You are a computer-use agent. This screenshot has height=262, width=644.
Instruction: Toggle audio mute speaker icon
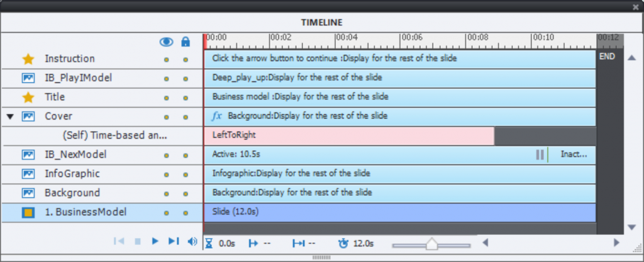pos(192,242)
